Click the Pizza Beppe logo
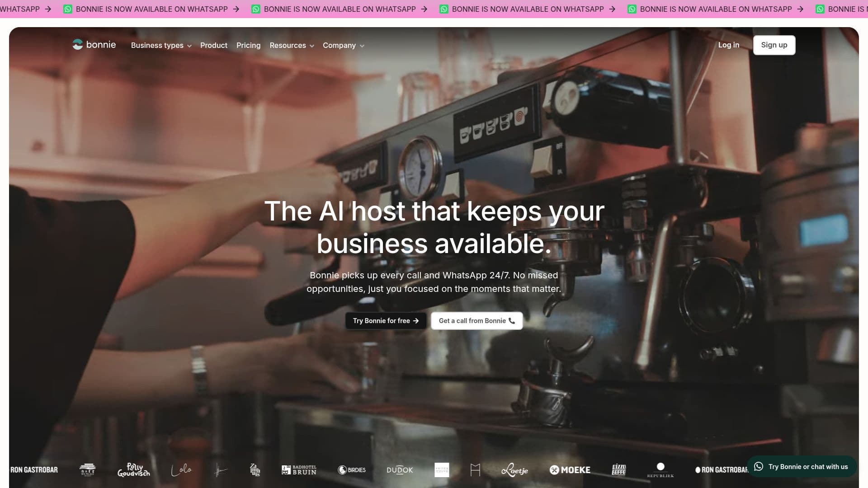The image size is (868, 488). click(x=619, y=470)
